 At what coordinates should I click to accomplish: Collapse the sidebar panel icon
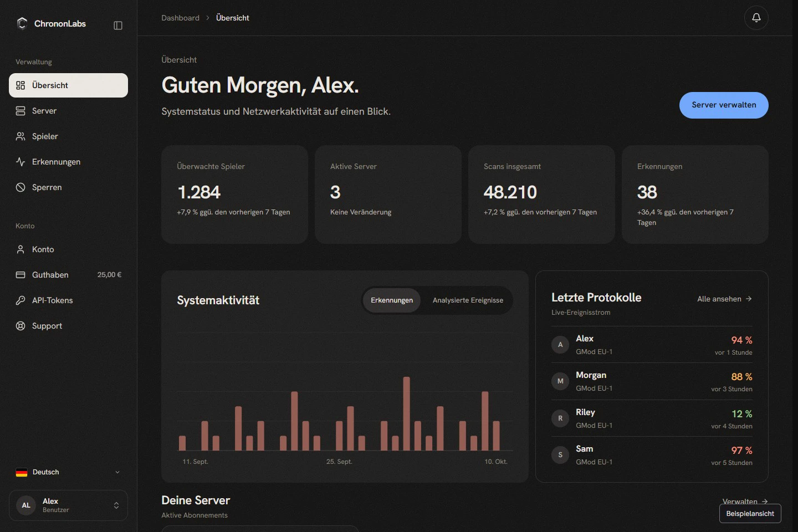click(118, 25)
